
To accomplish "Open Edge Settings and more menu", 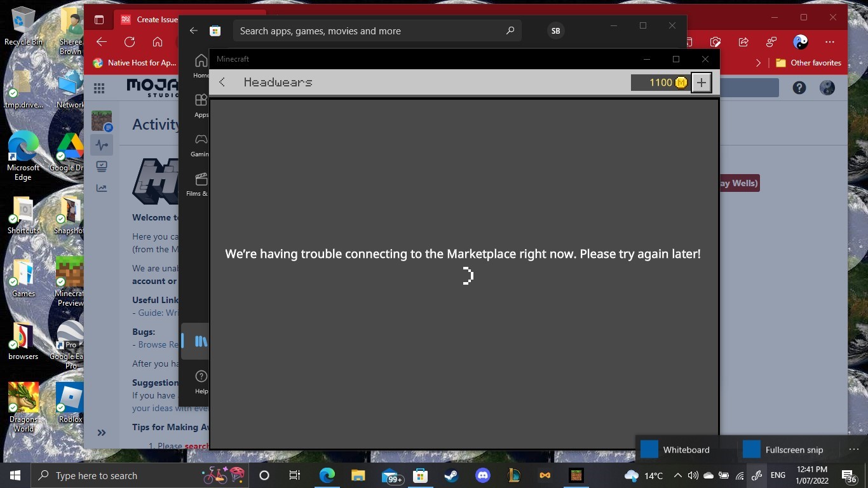I will 830,42.
